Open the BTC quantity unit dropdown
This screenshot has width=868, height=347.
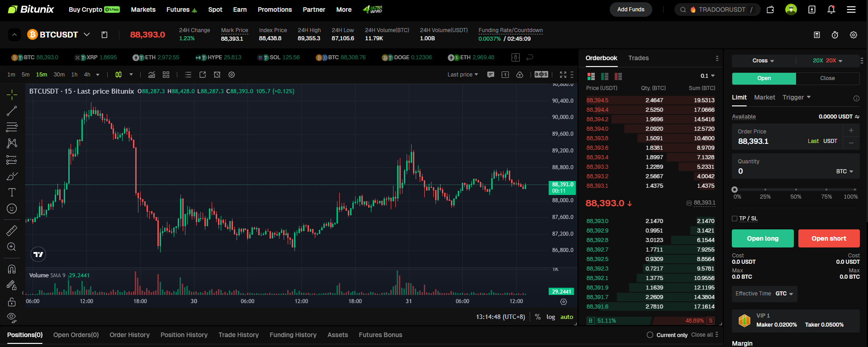click(x=844, y=171)
